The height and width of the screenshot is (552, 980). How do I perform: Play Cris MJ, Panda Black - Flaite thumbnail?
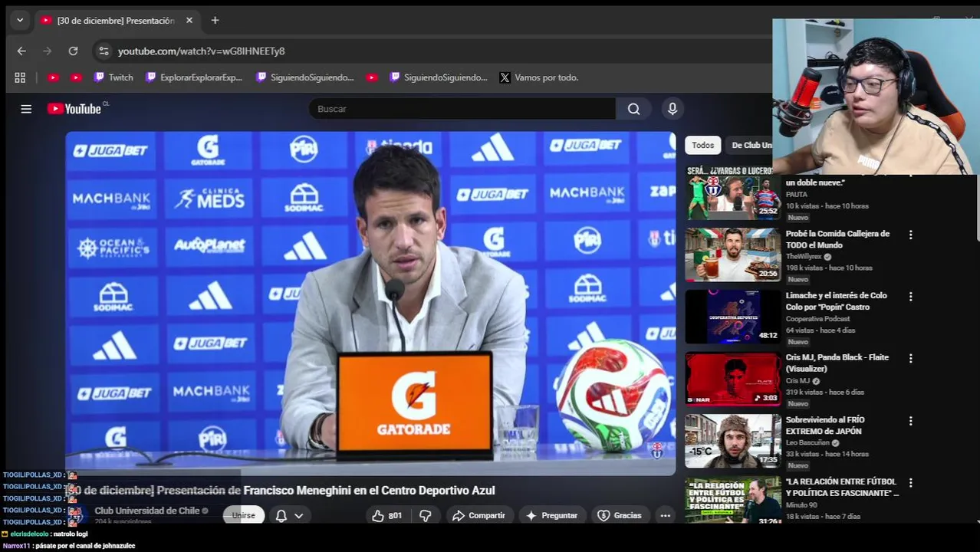click(x=733, y=378)
